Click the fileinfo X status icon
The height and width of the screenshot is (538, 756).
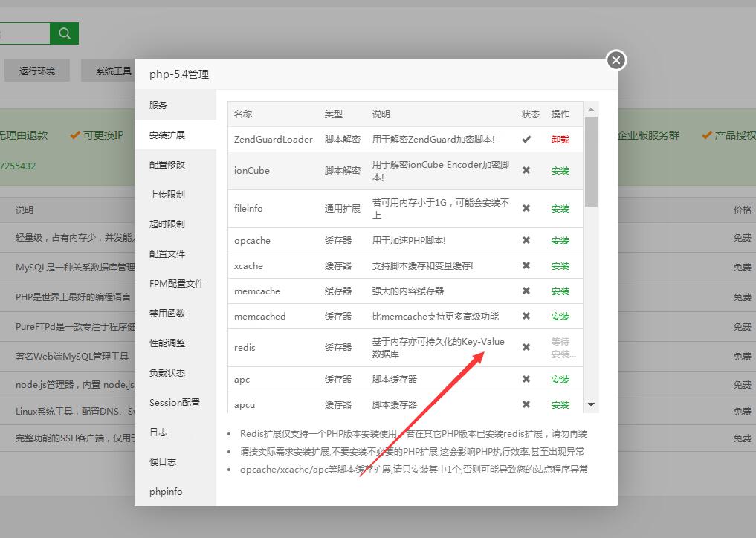click(526, 208)
